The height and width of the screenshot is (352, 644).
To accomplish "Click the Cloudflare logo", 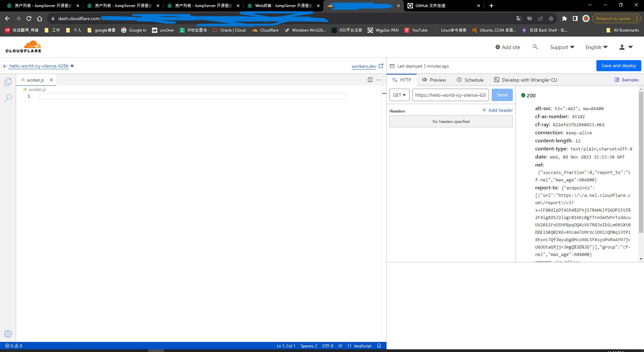I will point(23,47).
